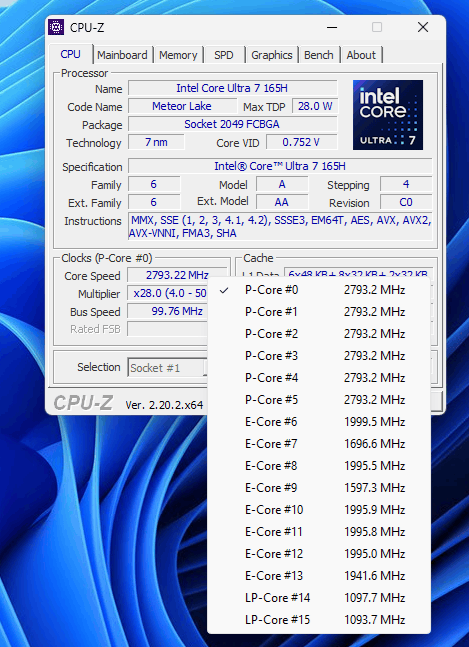
Task: Select E-Core #13 in the core list
Action: (319, 576)
